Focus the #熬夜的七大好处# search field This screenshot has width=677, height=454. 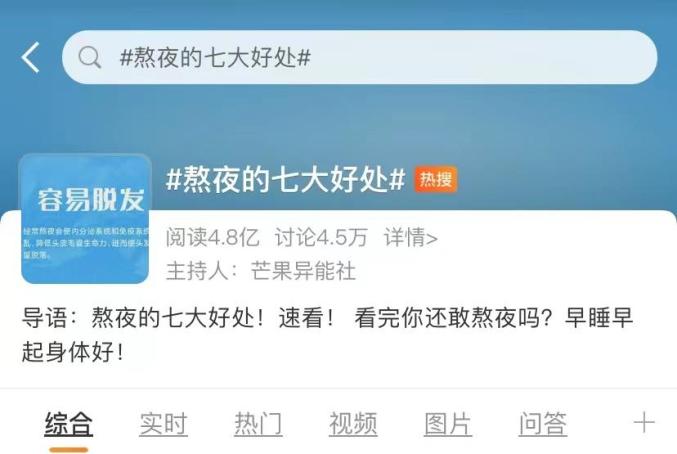[359, 57]
